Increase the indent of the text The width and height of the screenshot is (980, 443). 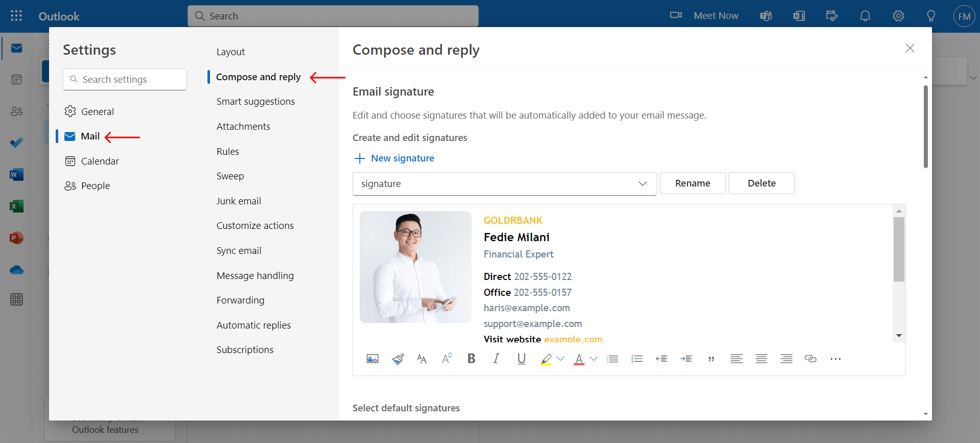pyautogui.click(x=686, y=359)
